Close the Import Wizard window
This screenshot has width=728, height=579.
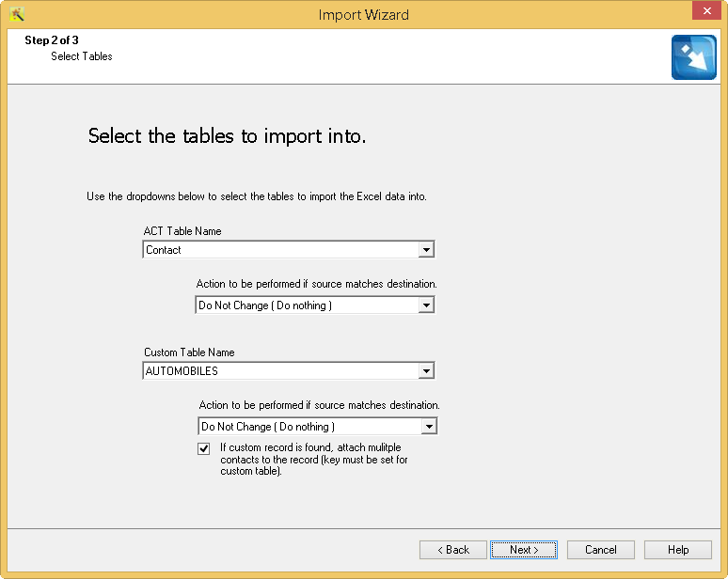(x=706, y=10)
